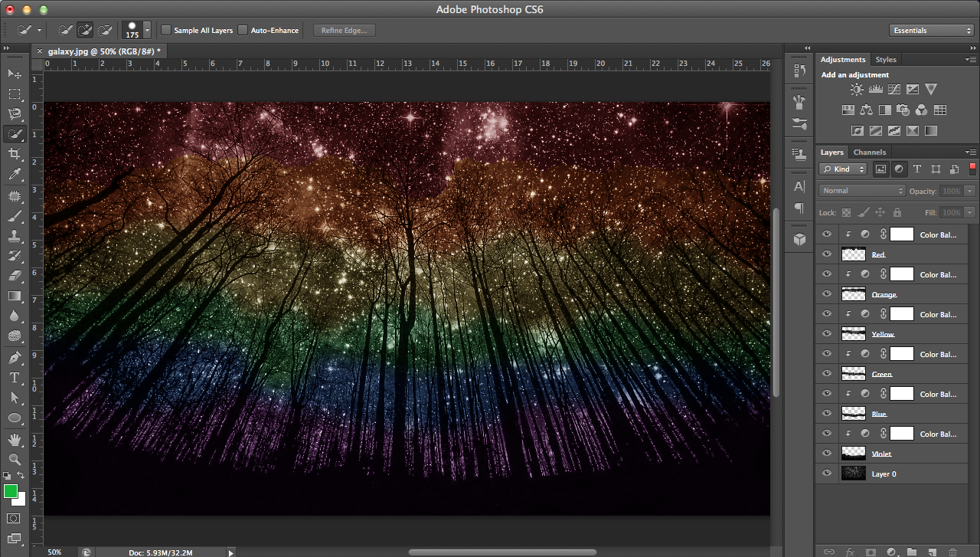
Task: Open the Essentials workspace dropdown
Action: pos(932,31)
